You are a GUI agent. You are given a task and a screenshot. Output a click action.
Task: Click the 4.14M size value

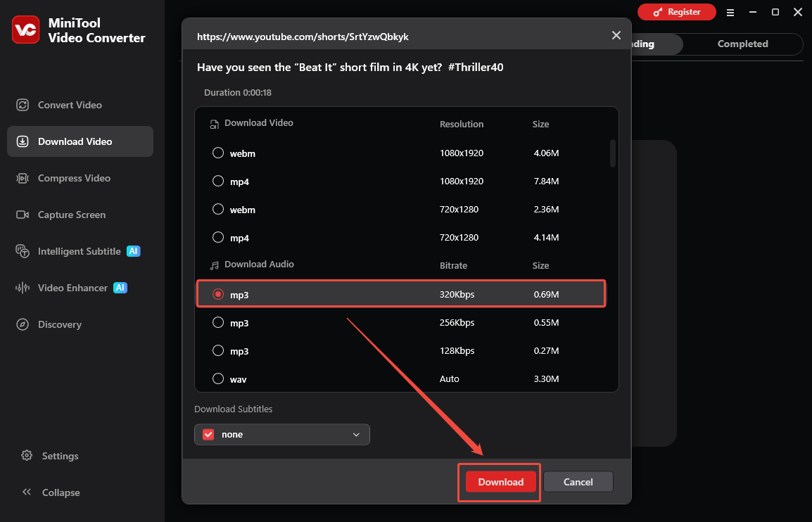point(546,238)
